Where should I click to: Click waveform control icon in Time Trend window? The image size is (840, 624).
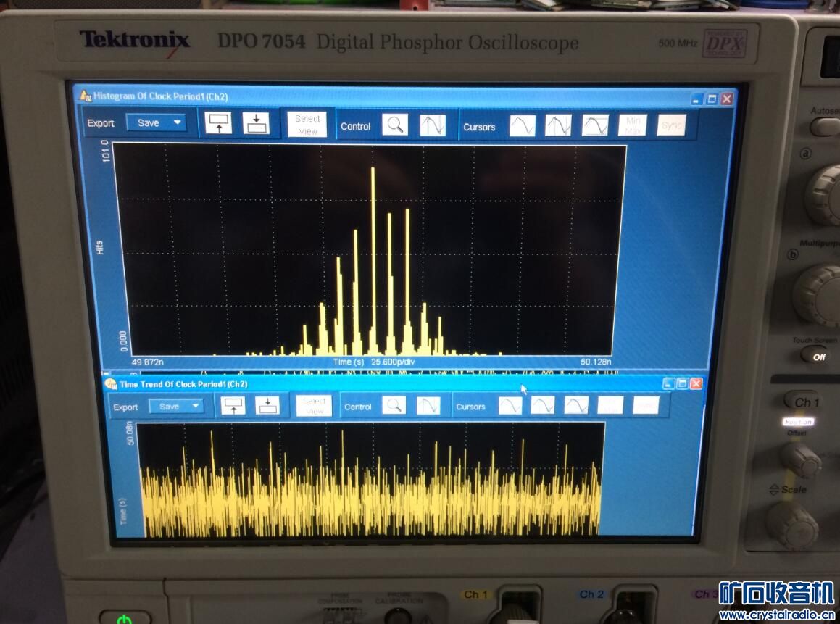(x=428, y=405)
